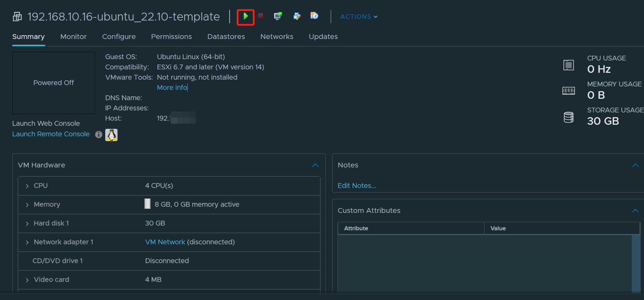Click the Custom Attributes table scrollbar

(x=636, y=263)
